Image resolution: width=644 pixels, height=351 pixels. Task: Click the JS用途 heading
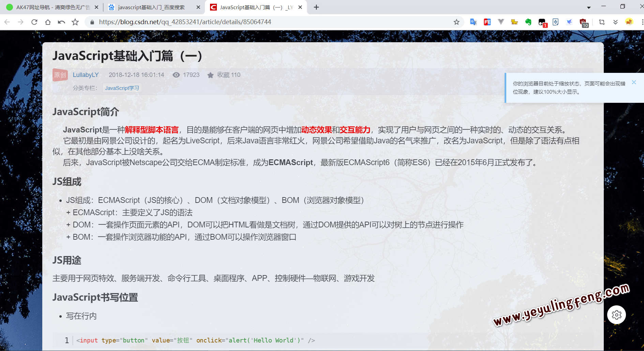(67, 260)
